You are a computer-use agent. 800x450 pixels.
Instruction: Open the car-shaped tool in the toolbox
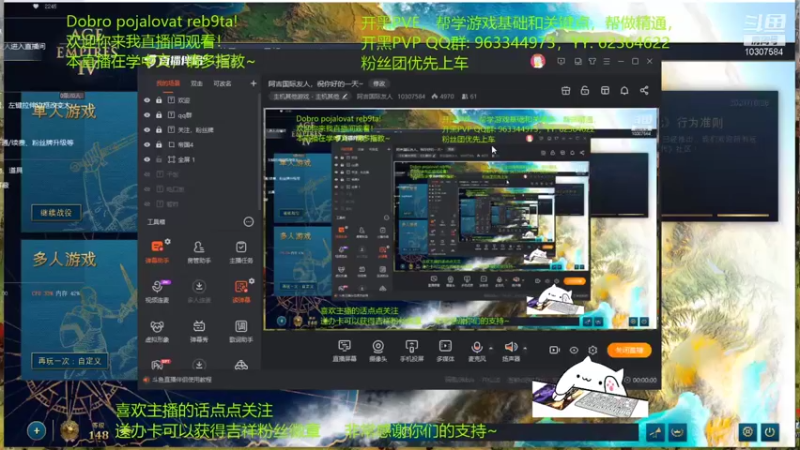click(241, 365)
